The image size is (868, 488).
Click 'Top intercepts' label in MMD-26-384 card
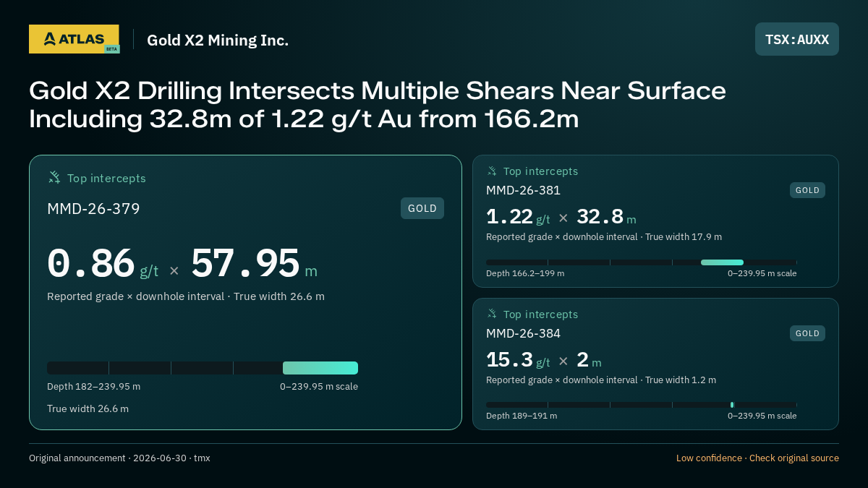540,314
